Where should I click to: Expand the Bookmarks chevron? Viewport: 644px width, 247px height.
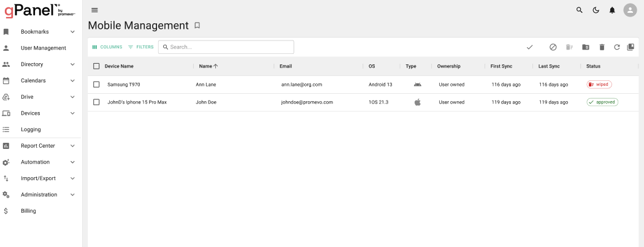73,32
